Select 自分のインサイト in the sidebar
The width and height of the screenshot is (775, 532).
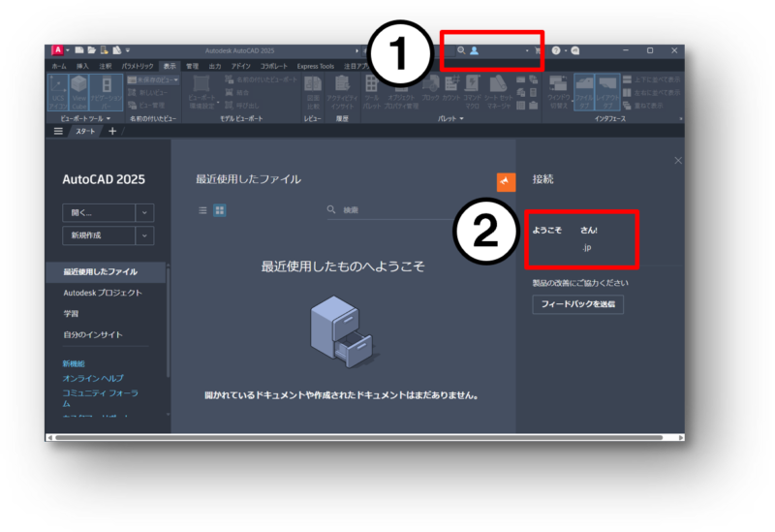click(x=92, y=334)
